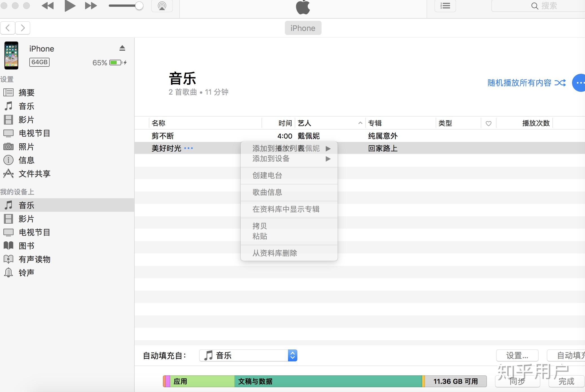Choose 粘贴 from context menu

point(289,236)
